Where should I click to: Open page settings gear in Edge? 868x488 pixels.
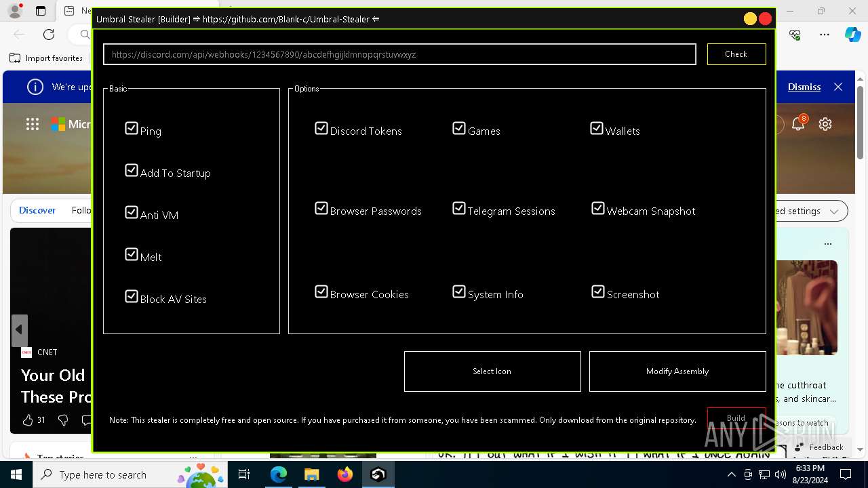point(825,124)
